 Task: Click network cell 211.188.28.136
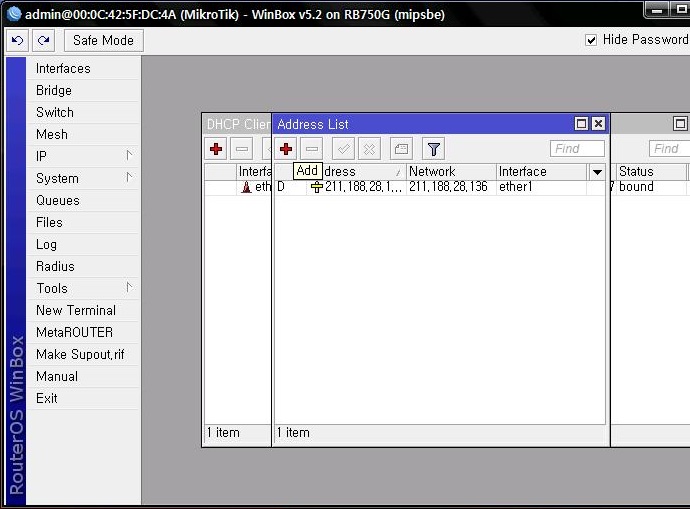click(x=448, y=187)
